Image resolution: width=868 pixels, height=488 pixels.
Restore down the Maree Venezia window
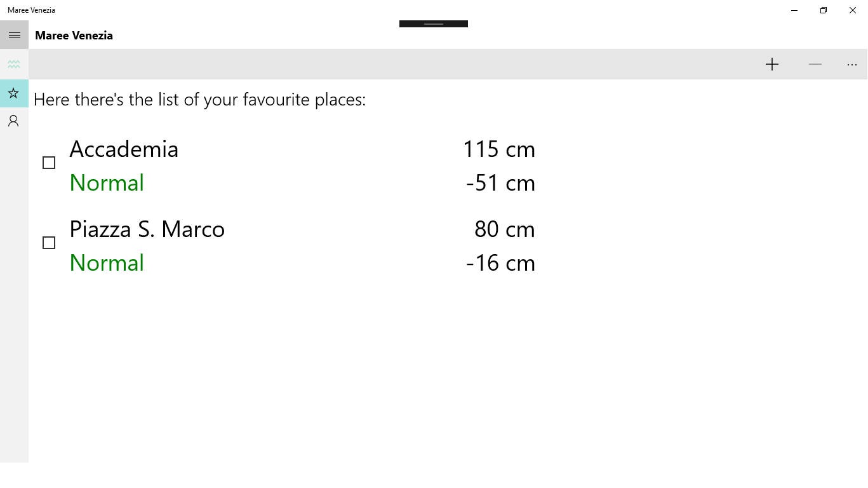click(x=824, y=10)
